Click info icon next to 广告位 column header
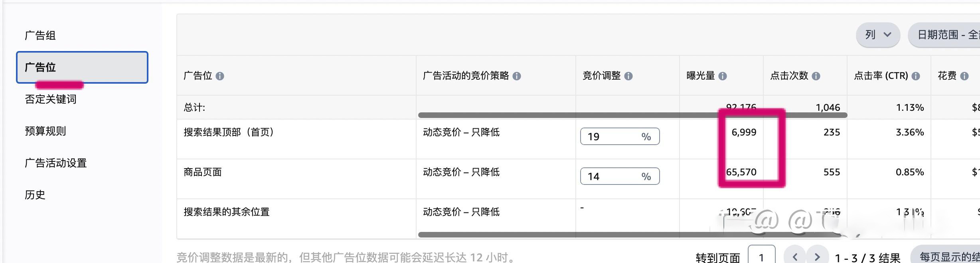Image resolution: width=980 pixels, height=263 pixels. [220, 76]
